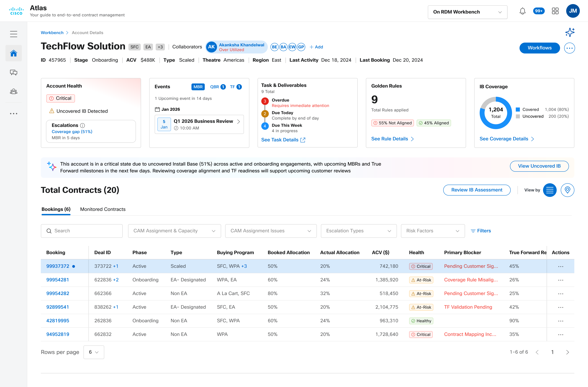Open booking 99937372 link
This screenshot has height=387, width=588.
coord(58,266)
